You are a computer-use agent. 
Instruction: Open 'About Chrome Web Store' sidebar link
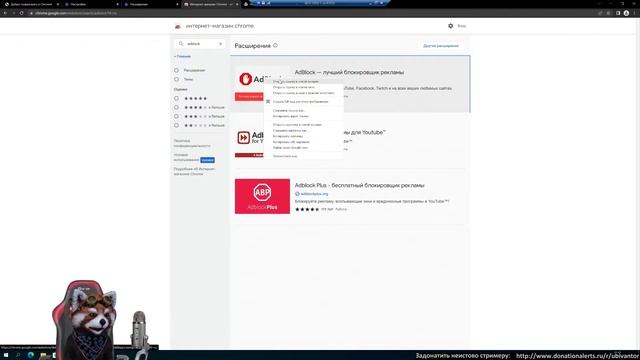tap(194, 171)
